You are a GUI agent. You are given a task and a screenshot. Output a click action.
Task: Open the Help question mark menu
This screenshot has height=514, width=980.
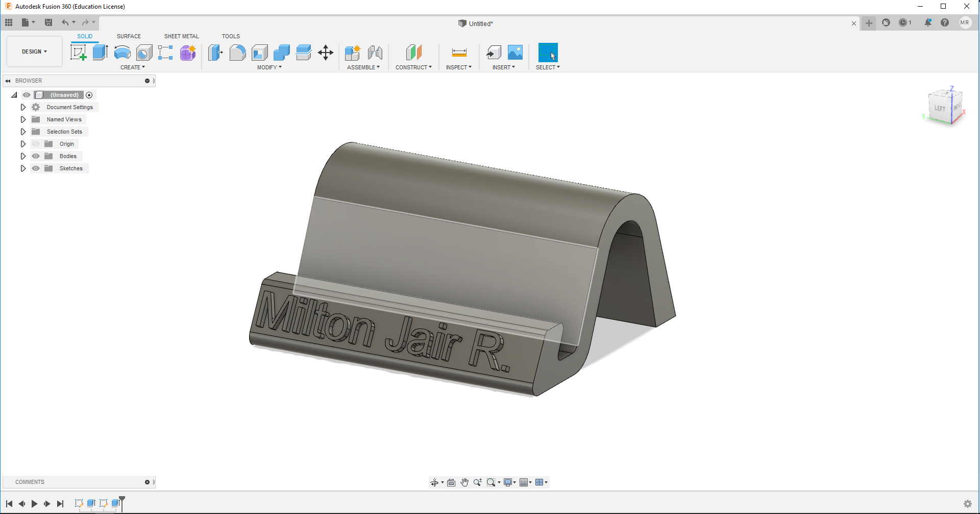click(x=945, y=22)
